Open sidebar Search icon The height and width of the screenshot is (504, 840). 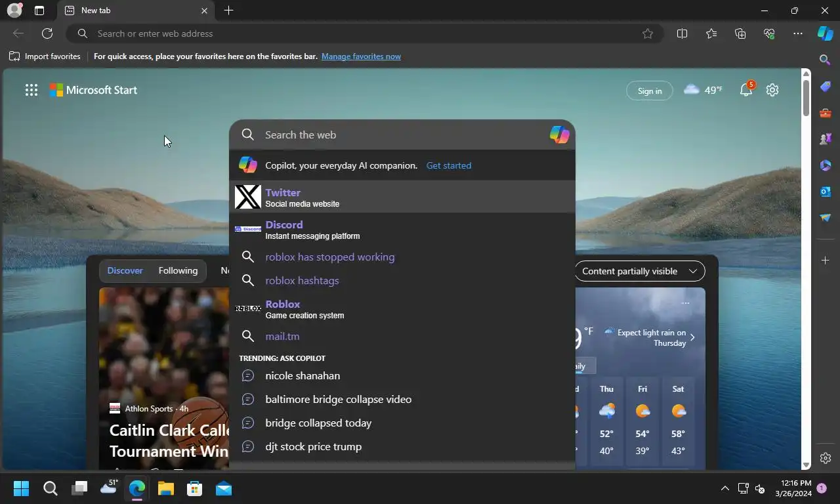pyautogui.click(x=826, y=60)
